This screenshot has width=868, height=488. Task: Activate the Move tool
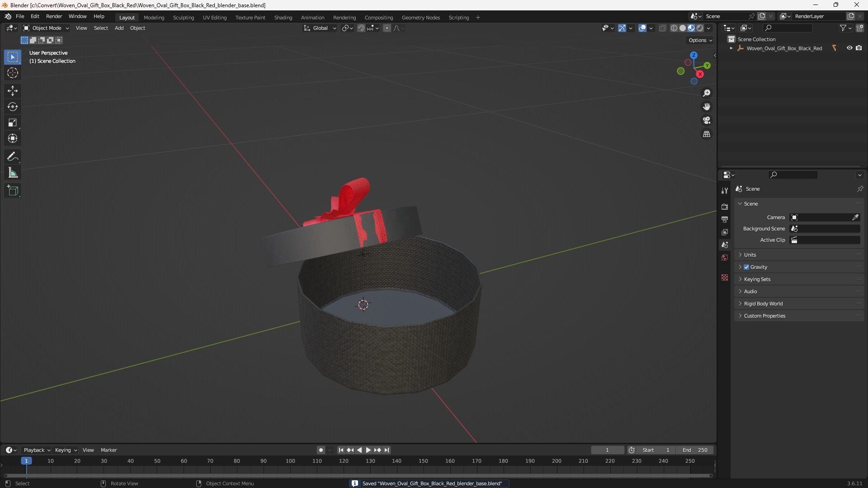pyautogui.click(x=13, y=91)
